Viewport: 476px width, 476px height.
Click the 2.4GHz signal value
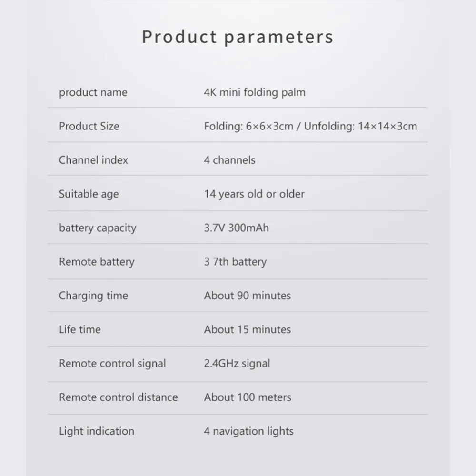tap(237, 364)
